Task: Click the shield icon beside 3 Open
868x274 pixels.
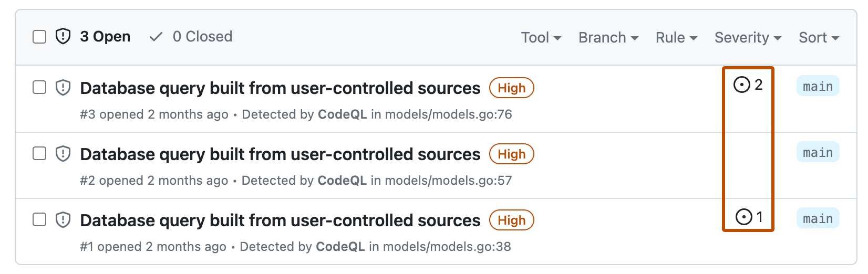Action: pos(63,37)
